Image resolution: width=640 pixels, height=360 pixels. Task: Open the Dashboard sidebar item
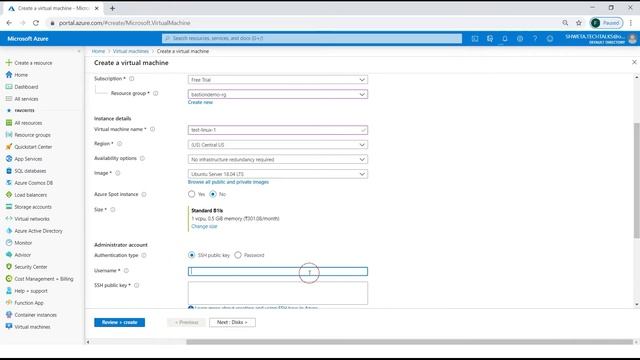(x=26, y=87)
